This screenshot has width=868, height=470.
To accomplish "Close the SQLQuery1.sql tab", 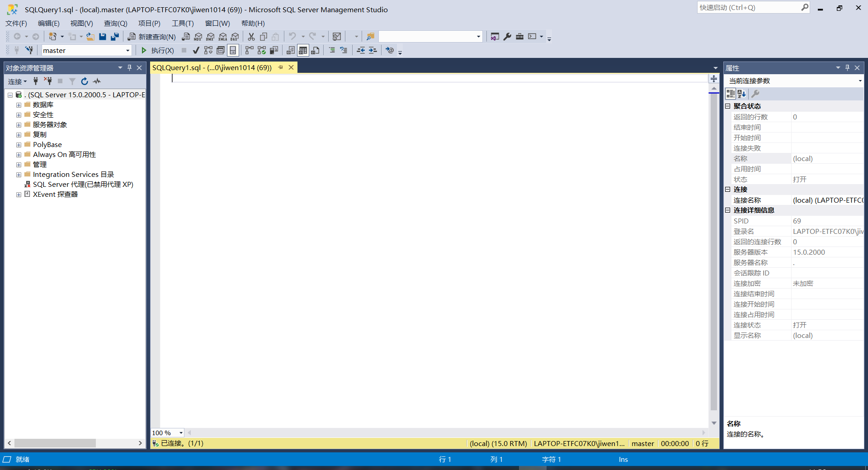I will point(291,67).
